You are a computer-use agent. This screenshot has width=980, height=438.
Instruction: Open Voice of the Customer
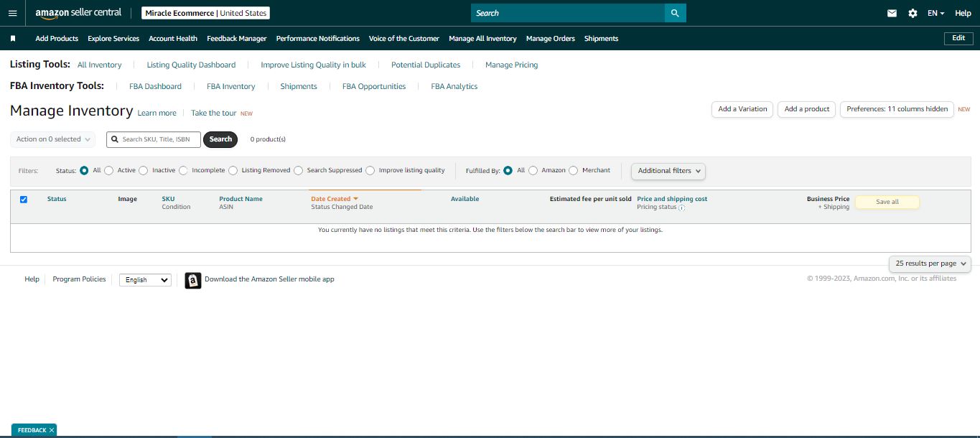point(404,39)
